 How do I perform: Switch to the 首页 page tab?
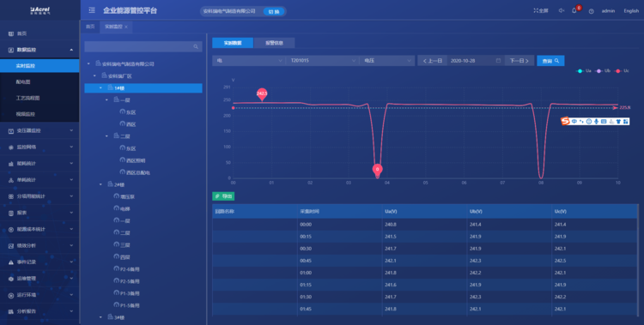[x=90, y=27]
